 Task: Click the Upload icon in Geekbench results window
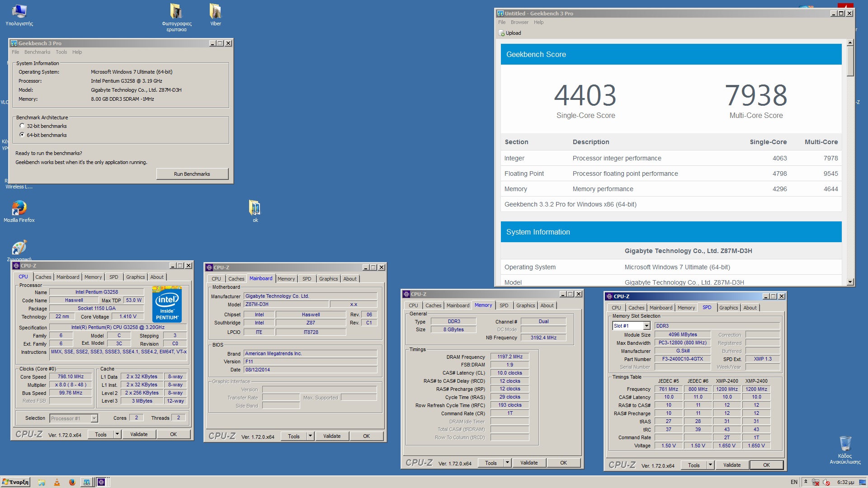(x=501, y=33)
